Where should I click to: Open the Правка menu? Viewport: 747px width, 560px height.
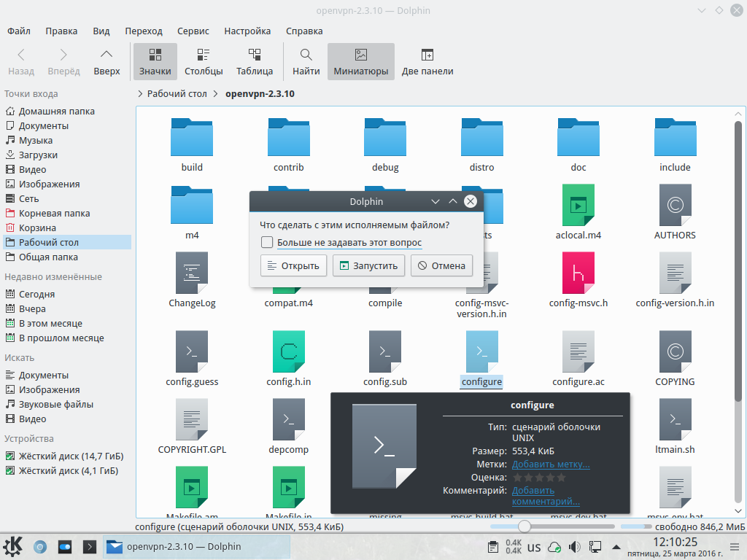61,31
